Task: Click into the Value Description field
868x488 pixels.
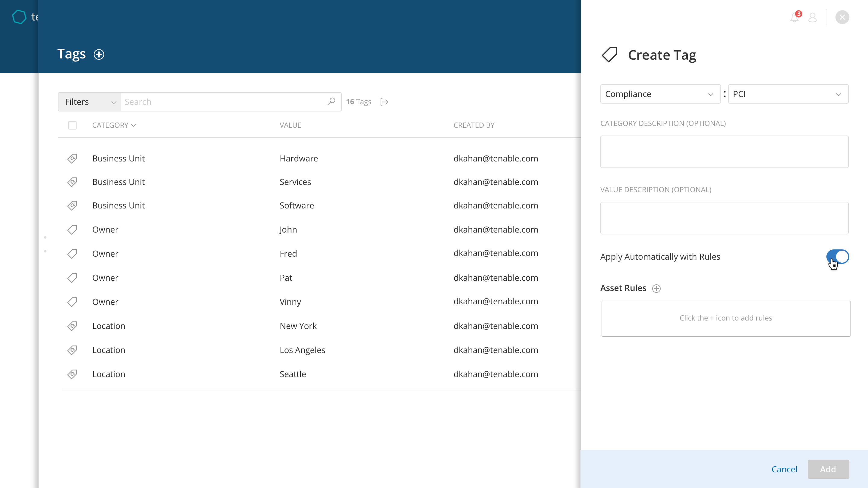Action: (x=724, y=218)
